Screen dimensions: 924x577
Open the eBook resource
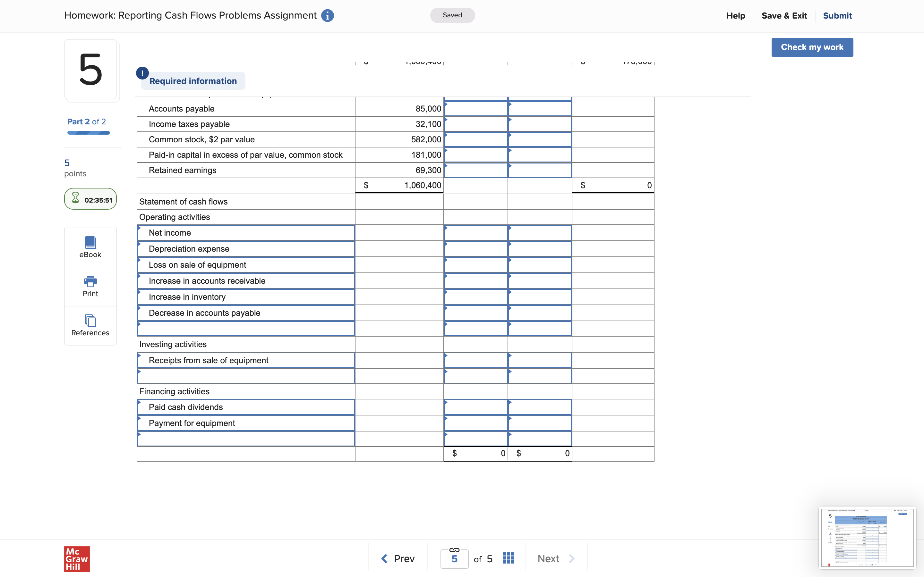[x=90, y=247]
